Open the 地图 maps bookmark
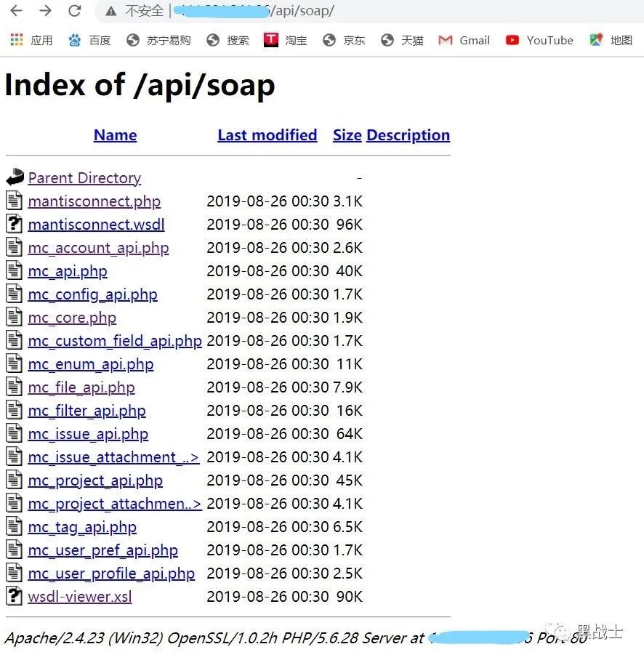The image size is (644, 660). click(x=611, y=40)
